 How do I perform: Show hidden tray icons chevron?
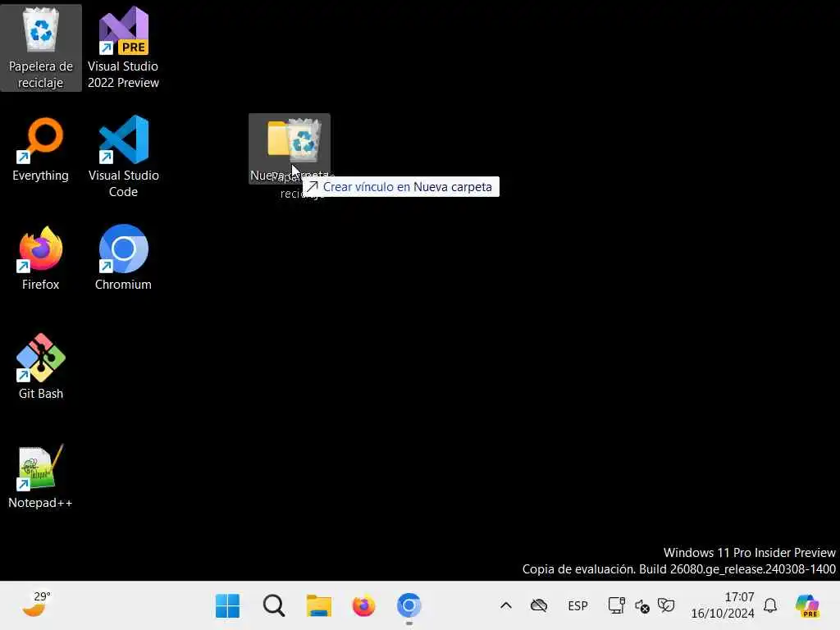[x=505, y=606]
